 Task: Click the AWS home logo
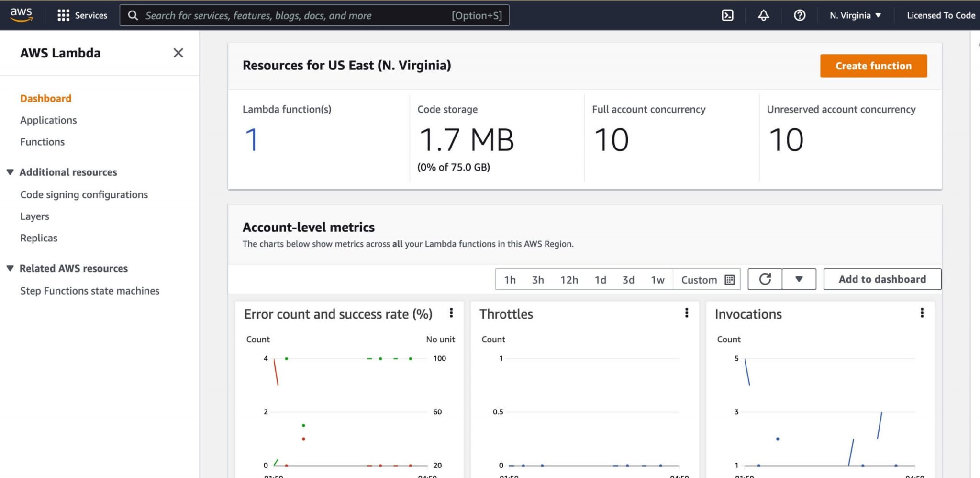pyautogui.click(x=21, y=15)
